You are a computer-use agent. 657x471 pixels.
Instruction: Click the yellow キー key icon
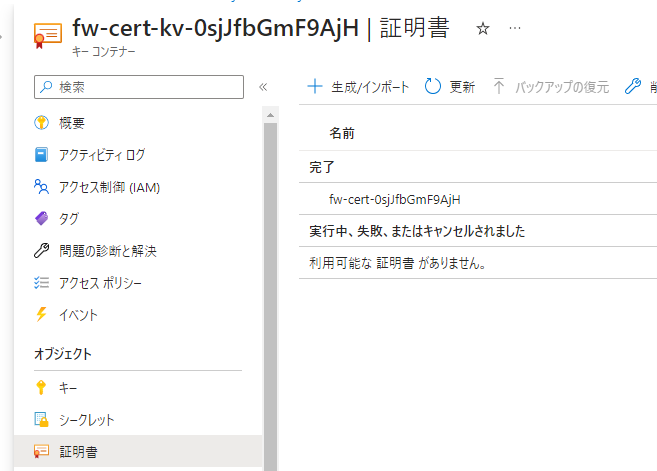pyautogui.click(x=41, y=388)
